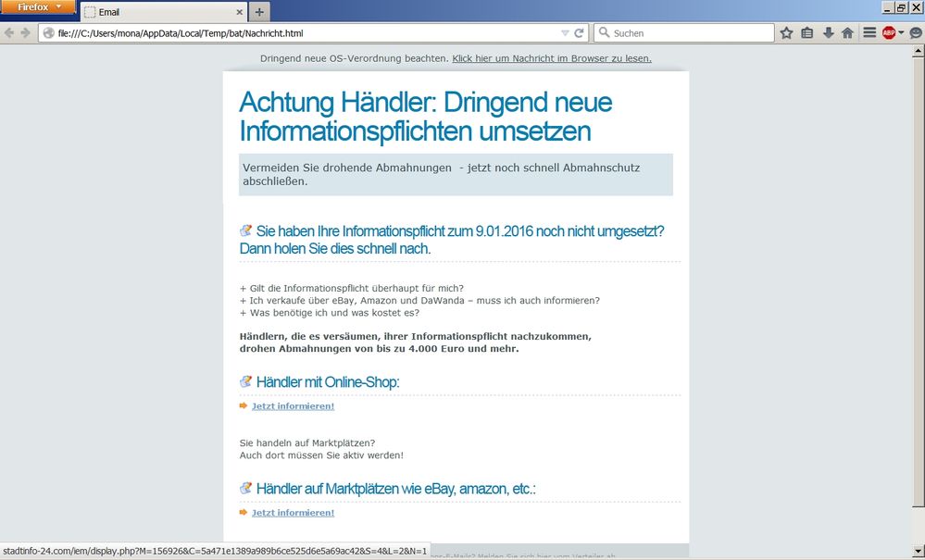Click the Home icon to load homepage
925x560 pixels.
tap(847, 32)
